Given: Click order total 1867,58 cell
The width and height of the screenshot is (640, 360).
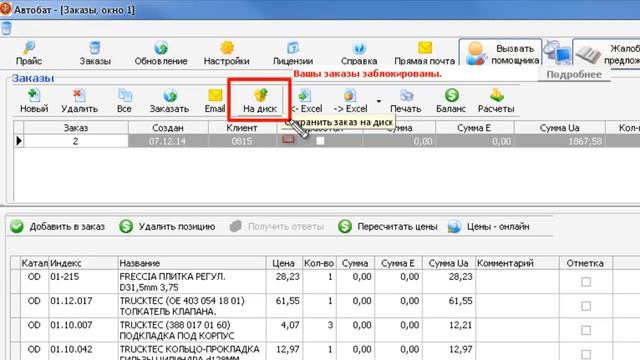Looking at the screenshot, I should coord(559,141).
